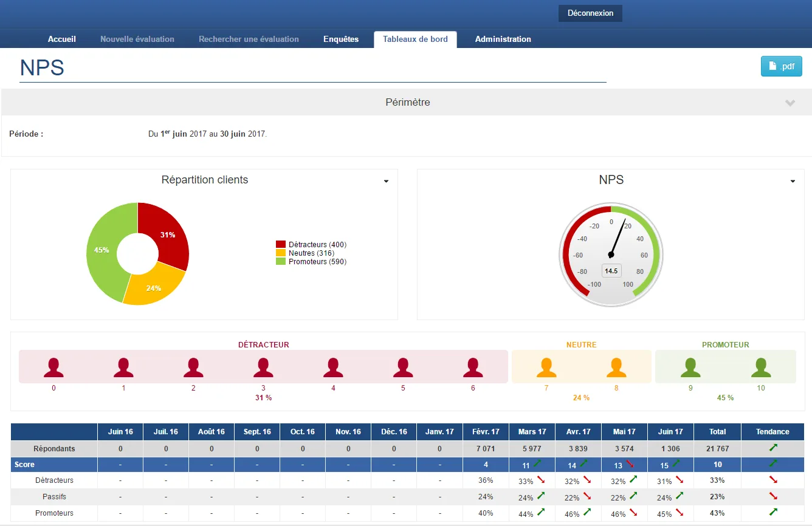Select the detractor person icon for score 2
The width and height of the screenshot is (812, 526).
point(193,367)
